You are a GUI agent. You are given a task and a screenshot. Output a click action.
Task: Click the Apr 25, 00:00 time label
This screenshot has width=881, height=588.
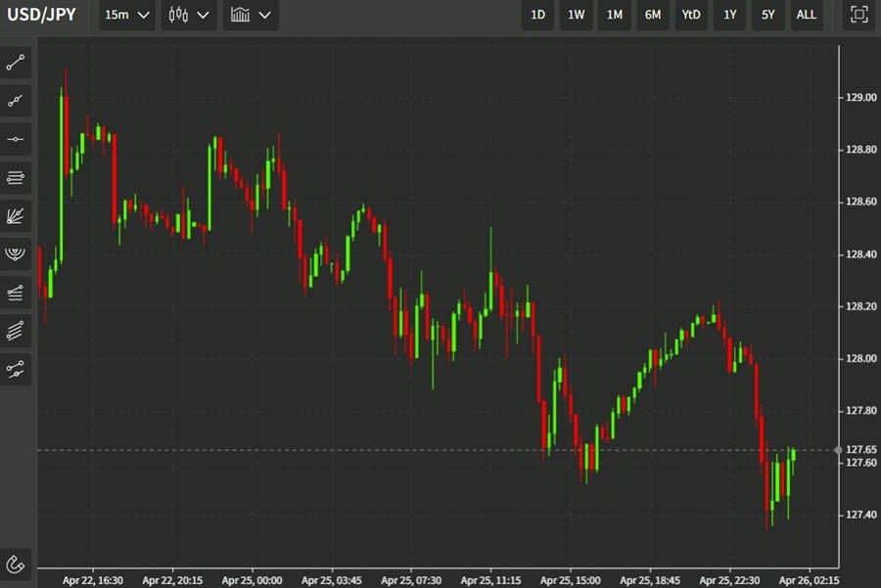point(252,580)
